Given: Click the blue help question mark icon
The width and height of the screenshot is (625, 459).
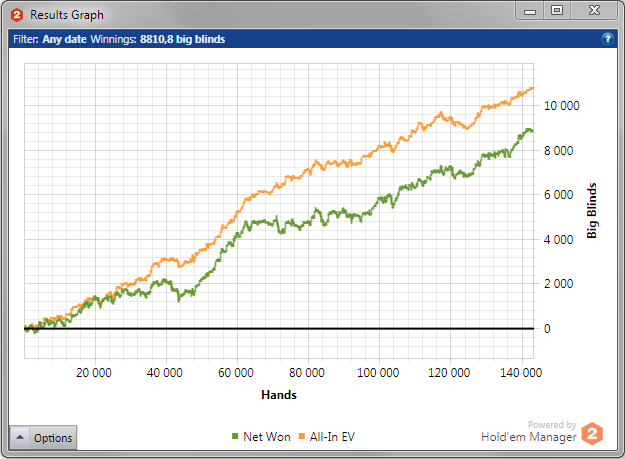Looking at the screenshot, I should point(607,39).
